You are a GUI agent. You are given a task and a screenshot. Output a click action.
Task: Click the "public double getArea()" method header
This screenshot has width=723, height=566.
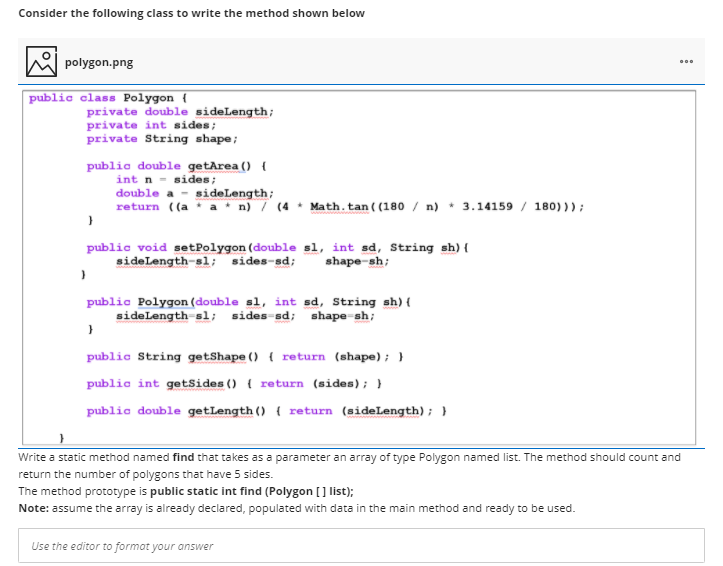click(x=177, y=166)
